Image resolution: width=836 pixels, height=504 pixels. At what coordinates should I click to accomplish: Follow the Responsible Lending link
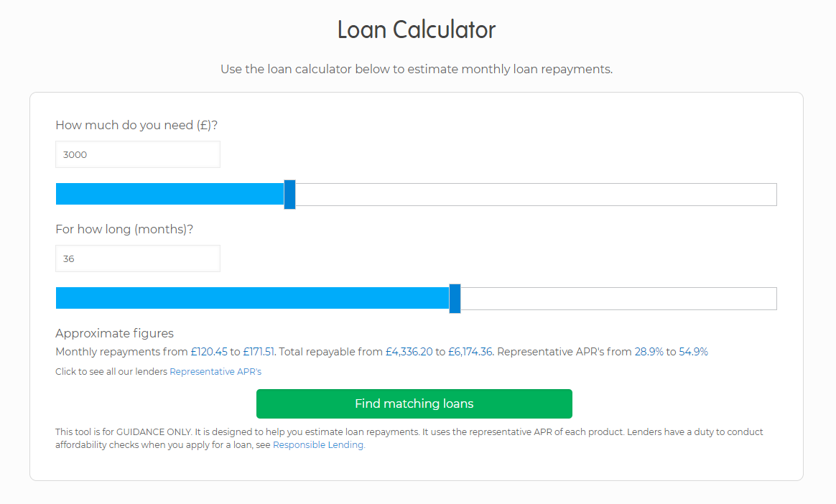click(x=319, y=445)
